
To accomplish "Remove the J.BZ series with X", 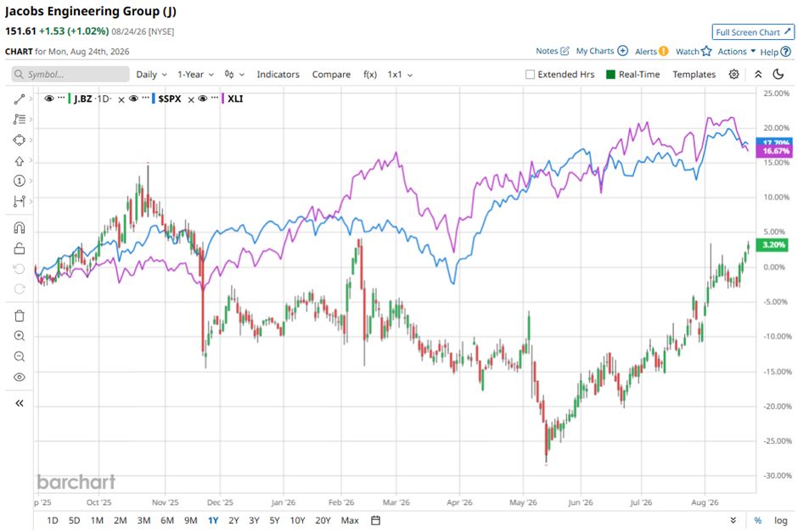I will [121, 99].
